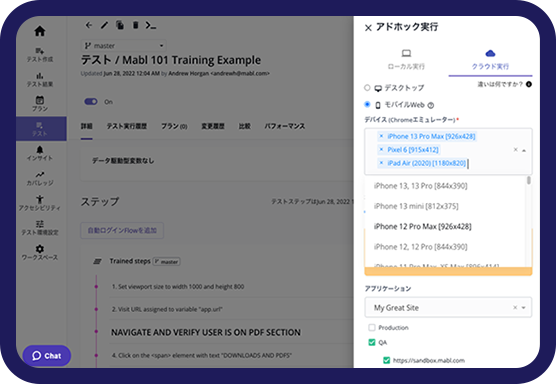
Task: Close the アドホック実行 panel
Action: (368, 28)
